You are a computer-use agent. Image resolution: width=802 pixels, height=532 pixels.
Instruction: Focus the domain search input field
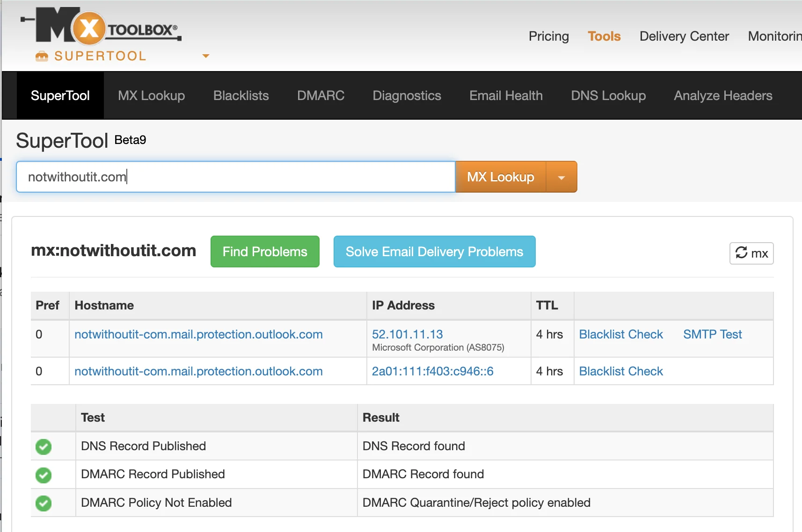click(236, 177)
